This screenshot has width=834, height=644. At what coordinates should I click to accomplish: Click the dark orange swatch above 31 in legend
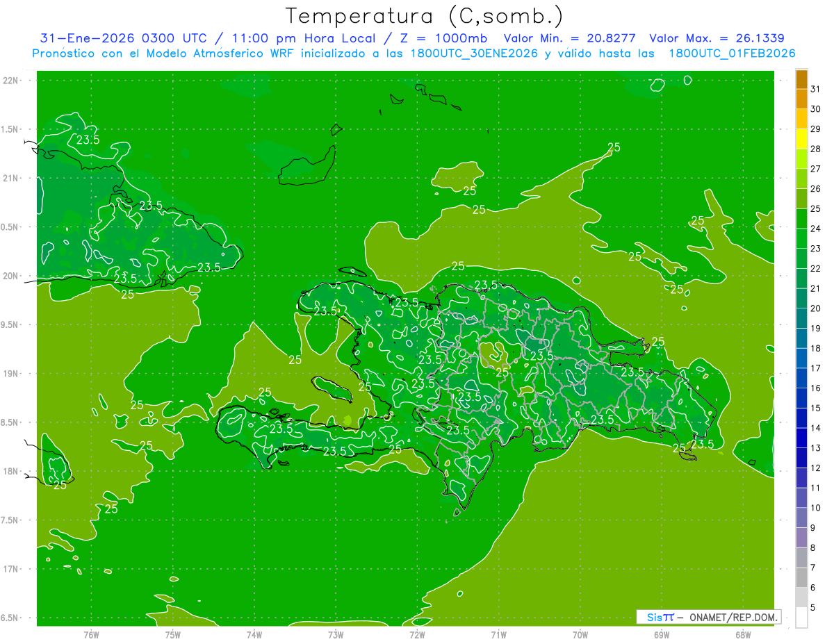point(801,79)
